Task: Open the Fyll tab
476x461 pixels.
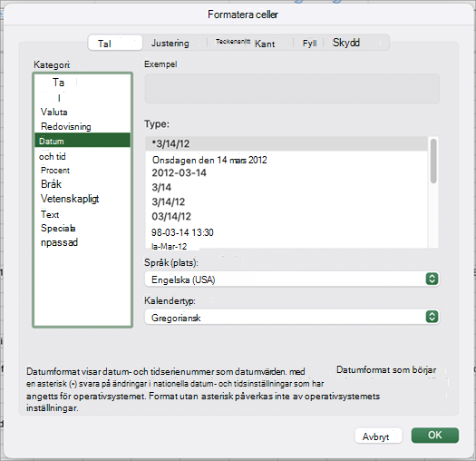Action: (x=309, y=44)
